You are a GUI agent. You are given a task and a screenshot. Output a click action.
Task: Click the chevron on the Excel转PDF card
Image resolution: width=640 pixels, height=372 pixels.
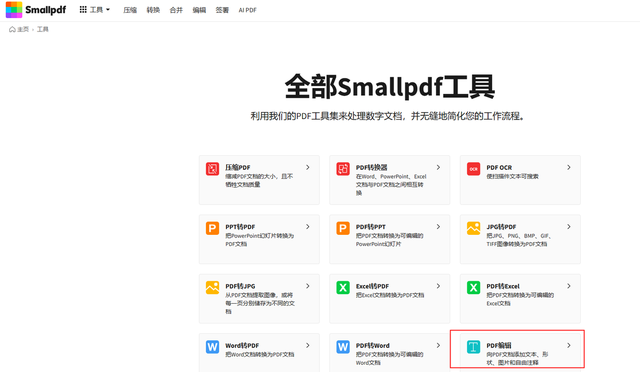(438, 286)
